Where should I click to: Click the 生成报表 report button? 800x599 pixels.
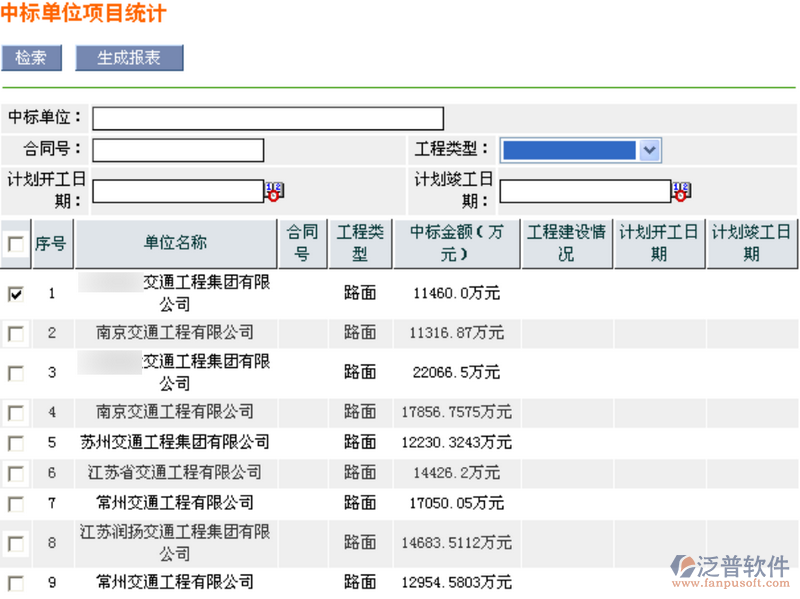click(x=129, y=57)
